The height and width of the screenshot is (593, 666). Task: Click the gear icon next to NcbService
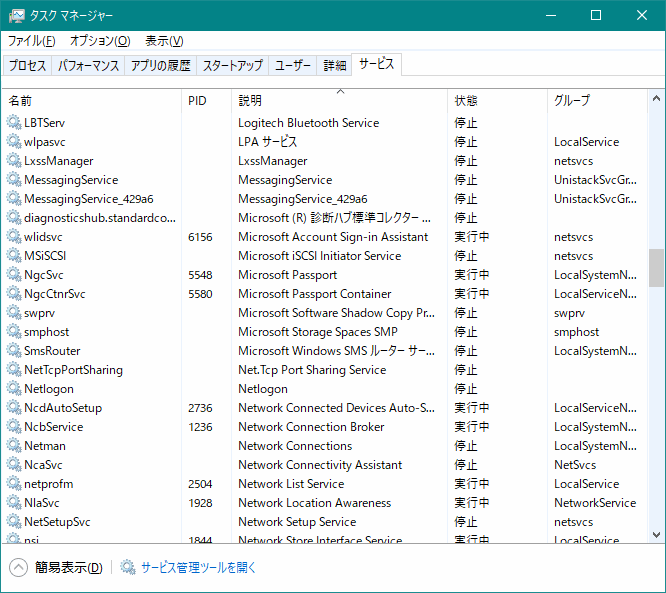[x=14, y=426]
